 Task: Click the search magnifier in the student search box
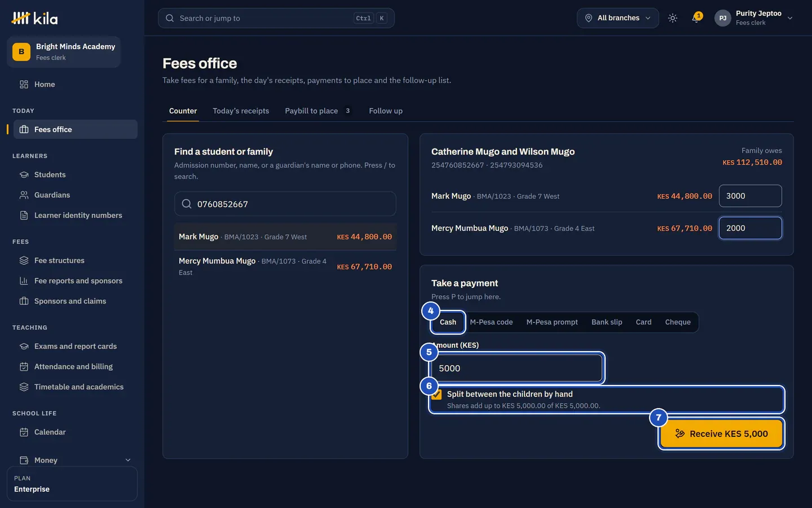187,204
